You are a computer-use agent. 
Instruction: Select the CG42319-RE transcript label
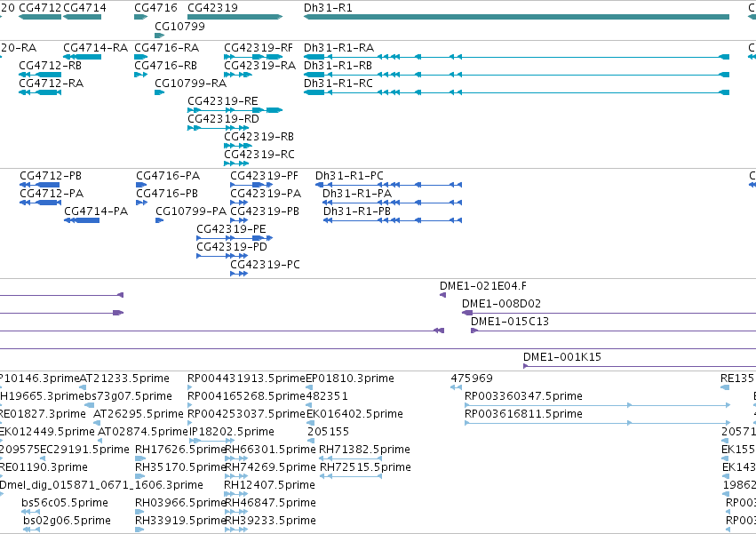[223, 101]
